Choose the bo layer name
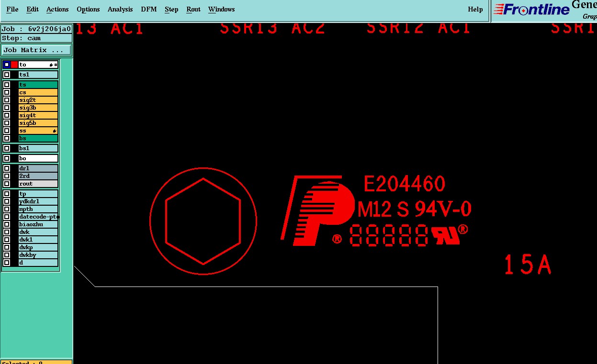Image resolution: width=597 pixels, height=364 pixels. pos(38,158)
